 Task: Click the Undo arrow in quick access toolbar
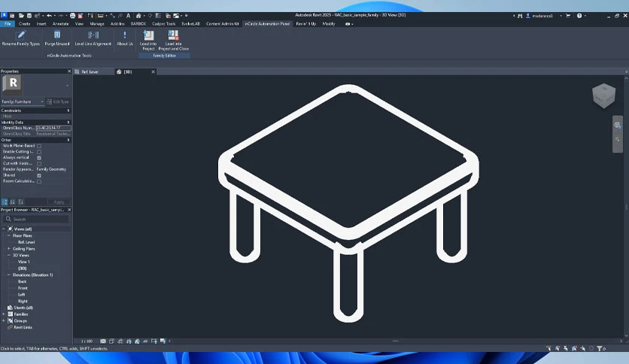tap(49, 16)
